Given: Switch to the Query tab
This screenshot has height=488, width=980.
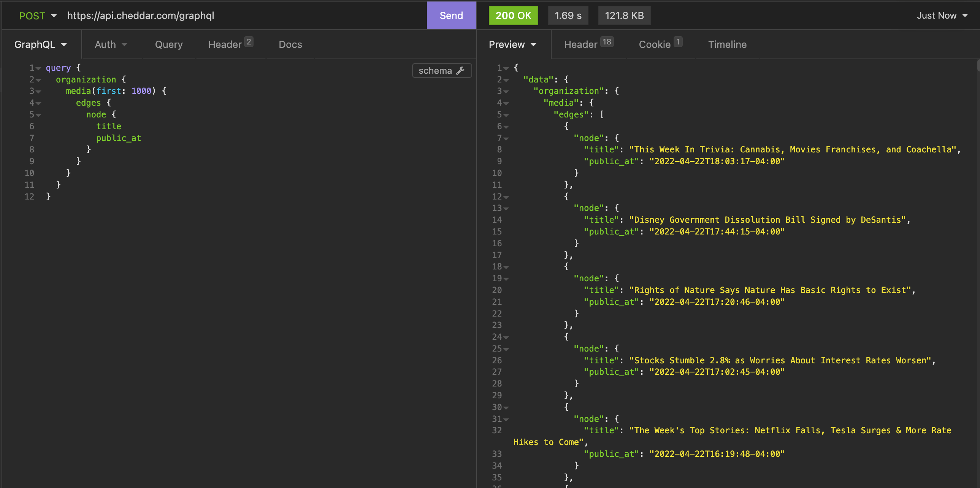Looking at the screenshot, I should click(x=168, y=44).
